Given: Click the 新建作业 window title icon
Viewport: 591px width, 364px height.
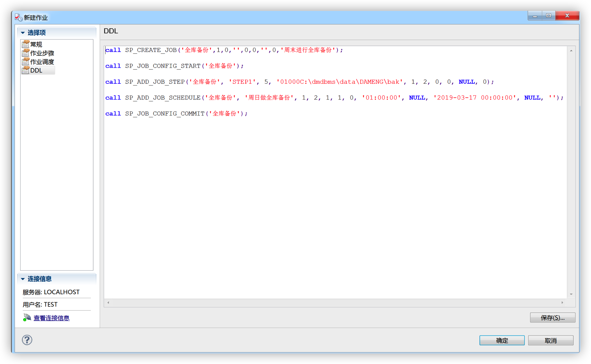Looking at the screenshot, I should (19, 18).
